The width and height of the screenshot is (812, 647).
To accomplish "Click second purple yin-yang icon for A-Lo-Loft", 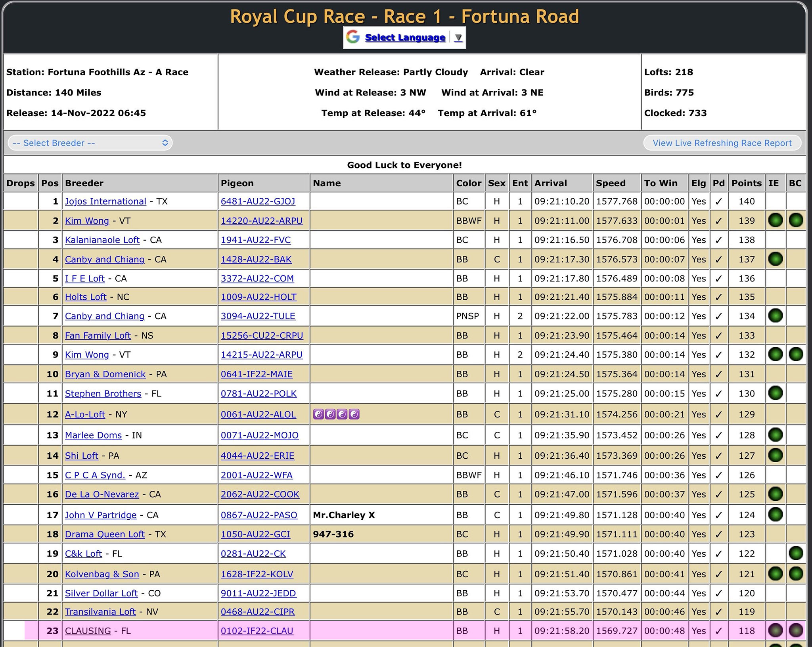I will [x=330, y=414].
